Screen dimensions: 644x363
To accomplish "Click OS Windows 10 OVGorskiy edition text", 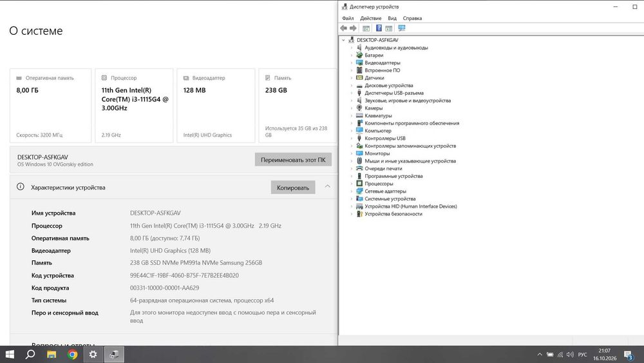I will click(x=55, y=164).
